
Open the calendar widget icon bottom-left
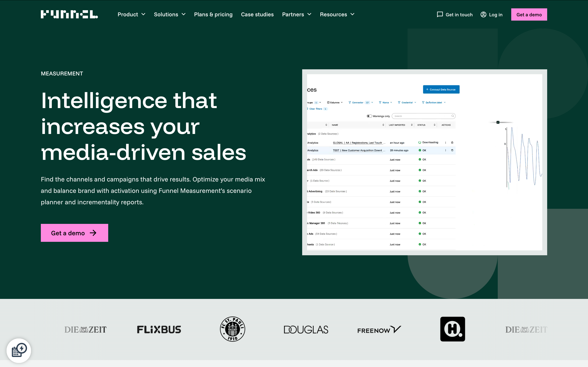point(19,350)
